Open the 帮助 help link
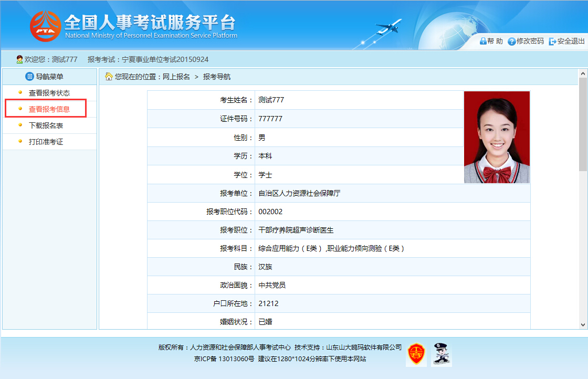 tap(495, 41)
